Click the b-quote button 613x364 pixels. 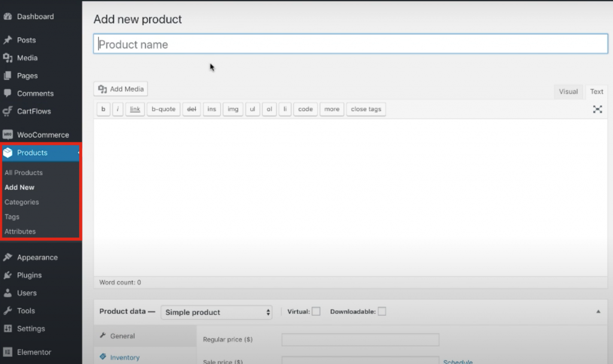163,109
